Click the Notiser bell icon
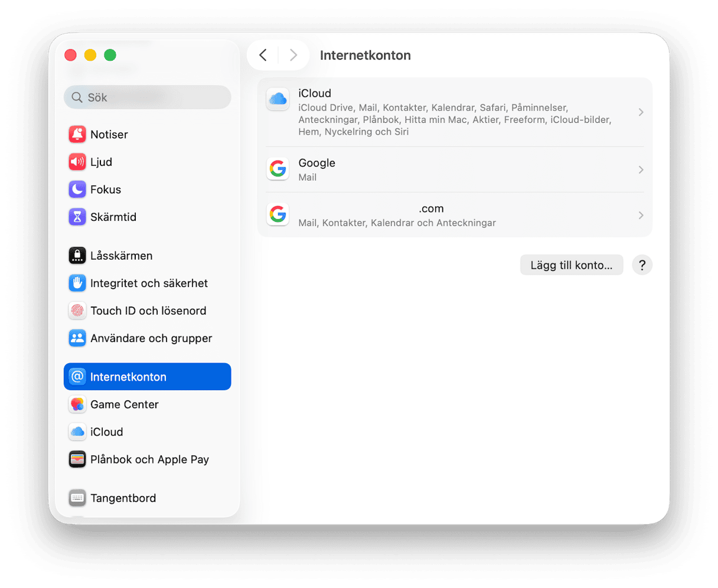 (77, 134)
